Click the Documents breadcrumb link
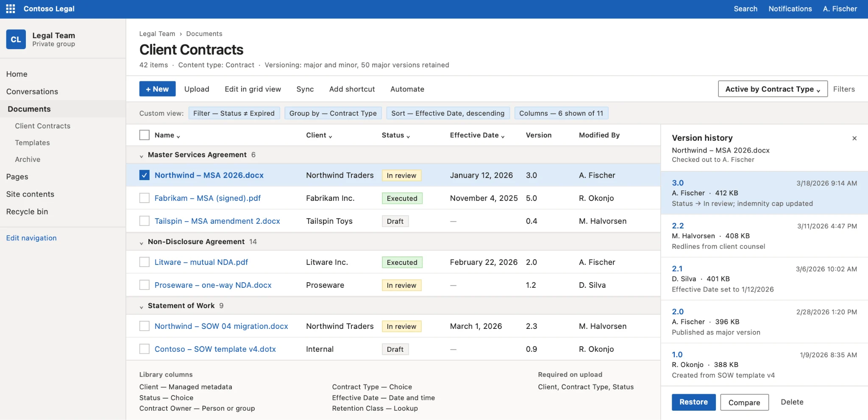 point(204,34)
